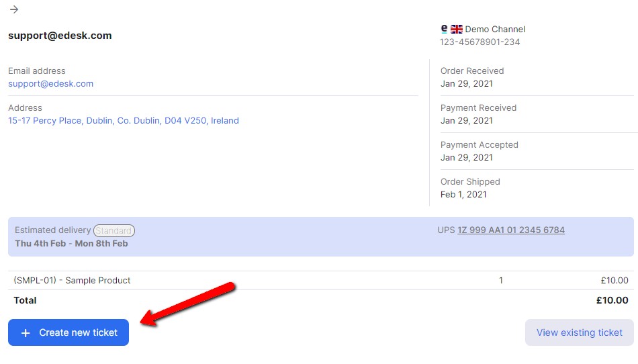Select the Thu 4th Feb - Mon 8th Feb range
The width and height of the screenshot is (638, 364).
(71, 243)
